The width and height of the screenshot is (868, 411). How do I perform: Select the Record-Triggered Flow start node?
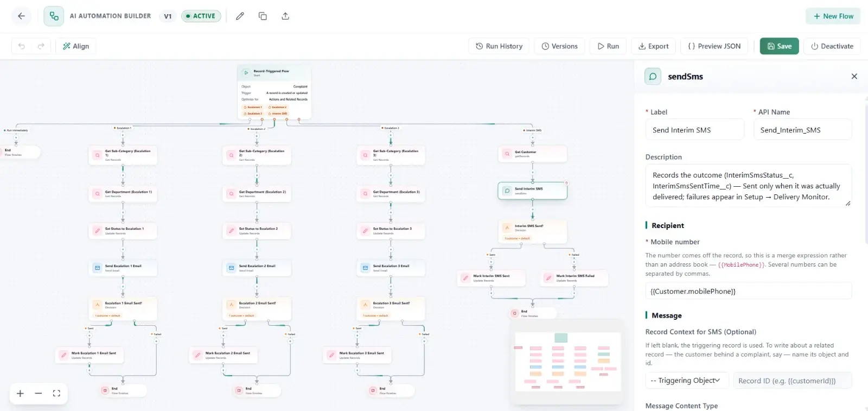(274, 92)
